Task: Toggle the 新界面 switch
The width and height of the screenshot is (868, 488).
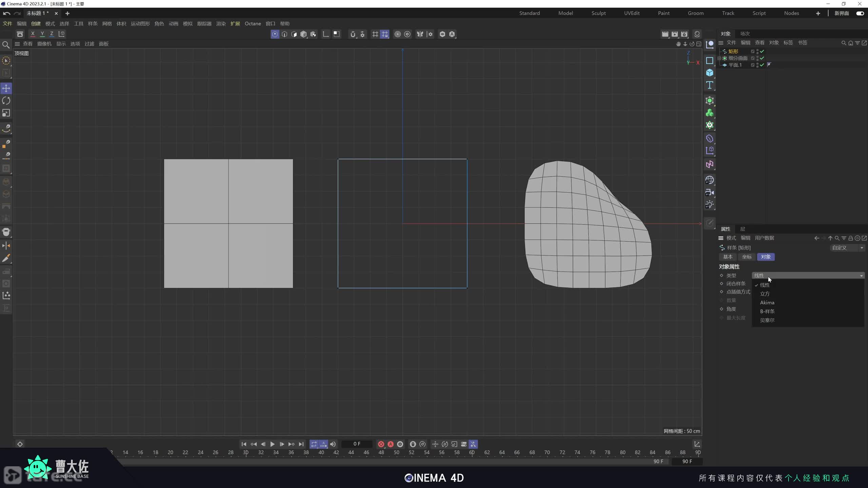Action: tap(860, 13)
